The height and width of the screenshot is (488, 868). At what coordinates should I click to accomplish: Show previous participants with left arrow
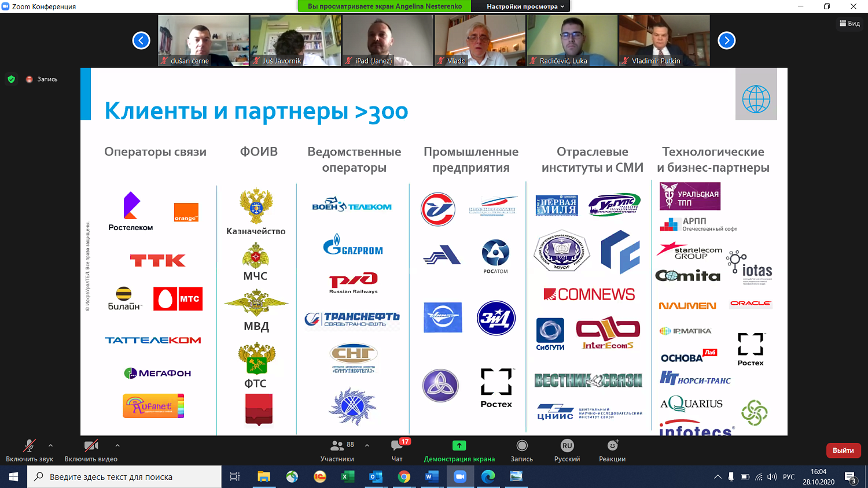[x=141, y=40]
